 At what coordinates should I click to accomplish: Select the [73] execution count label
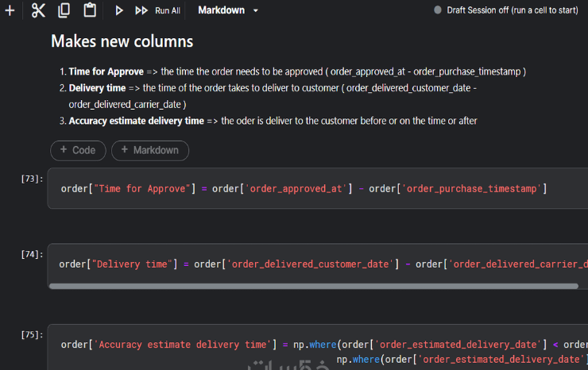[x=32, y=179]
